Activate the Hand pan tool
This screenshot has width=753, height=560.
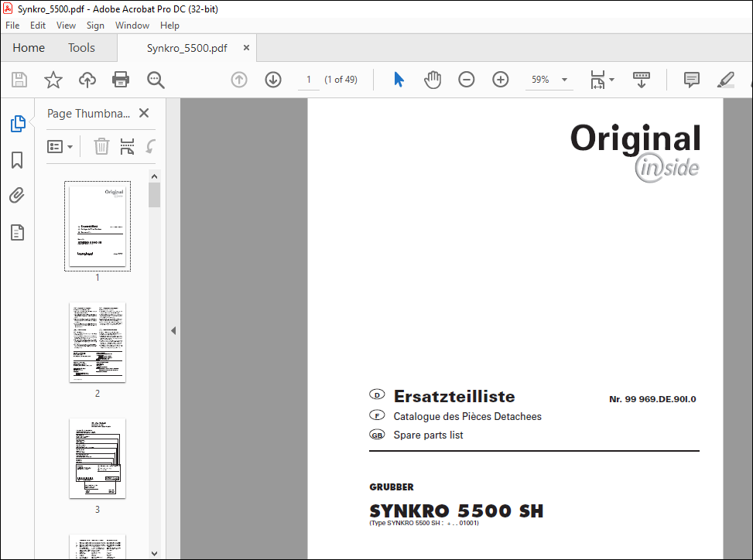point(433,80)
